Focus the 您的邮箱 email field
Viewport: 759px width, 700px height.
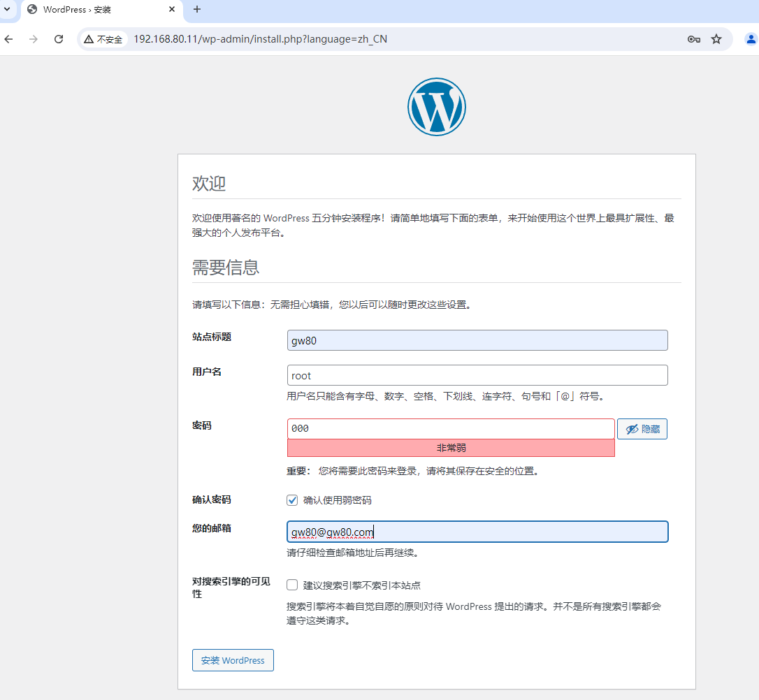point(477,532)
